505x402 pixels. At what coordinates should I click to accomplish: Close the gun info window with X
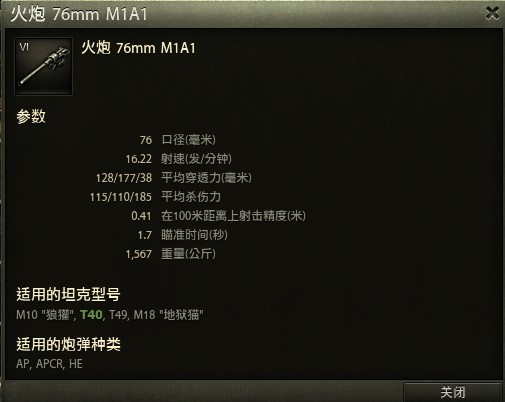click(x=492, y=13)
